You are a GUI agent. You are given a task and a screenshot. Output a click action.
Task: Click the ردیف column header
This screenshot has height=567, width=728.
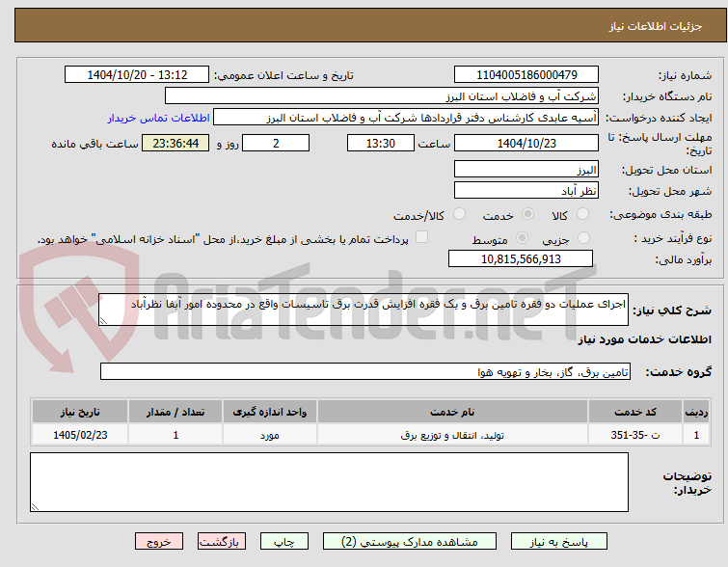point(696,412)
